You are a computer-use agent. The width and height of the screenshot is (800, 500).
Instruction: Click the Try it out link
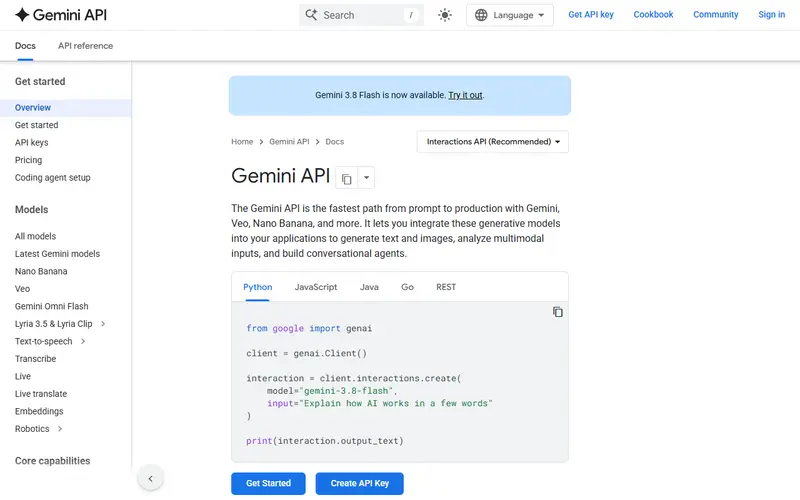pyautogui.click(x=465, y=95)
